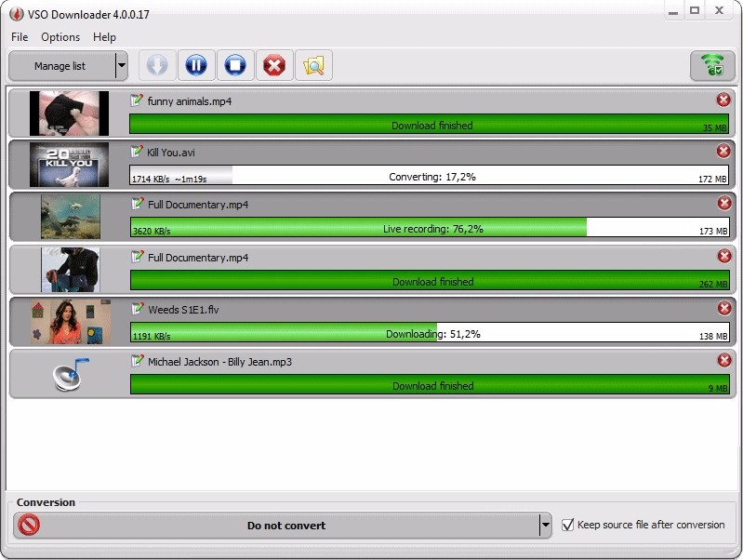743x560 pixels.
Task: Select the underwater fish documentary thumbnail
Action: (71, 217)
